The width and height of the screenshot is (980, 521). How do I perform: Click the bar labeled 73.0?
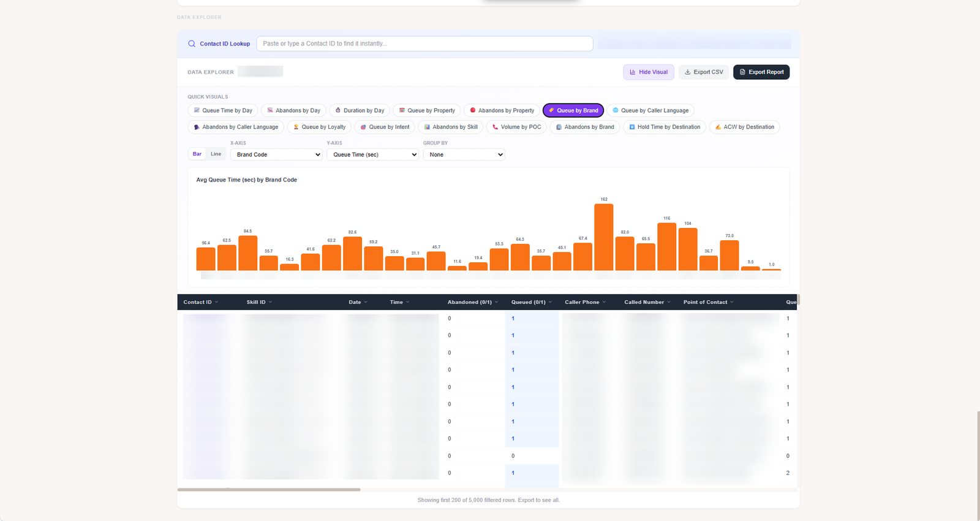729,256
